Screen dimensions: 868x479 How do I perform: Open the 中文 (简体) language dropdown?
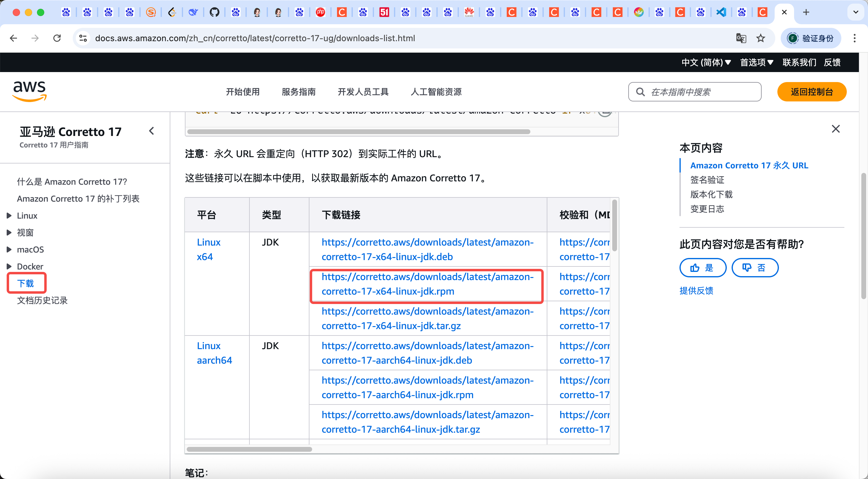tap(706, 62)
